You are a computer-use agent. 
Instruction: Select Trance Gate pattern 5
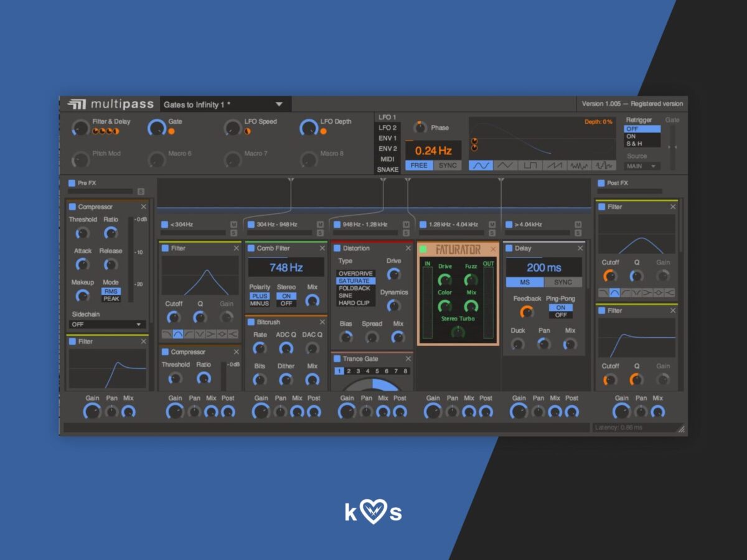pyautogui.click(x=377, y=371)
